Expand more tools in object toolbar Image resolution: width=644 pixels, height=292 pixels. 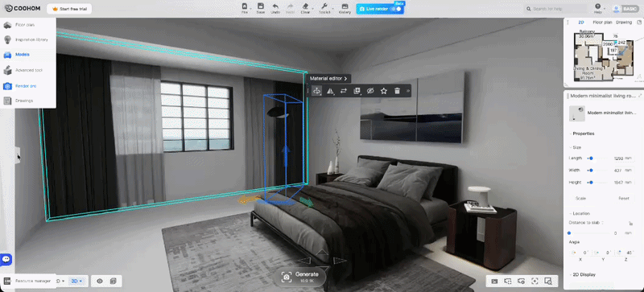[408, 91]
